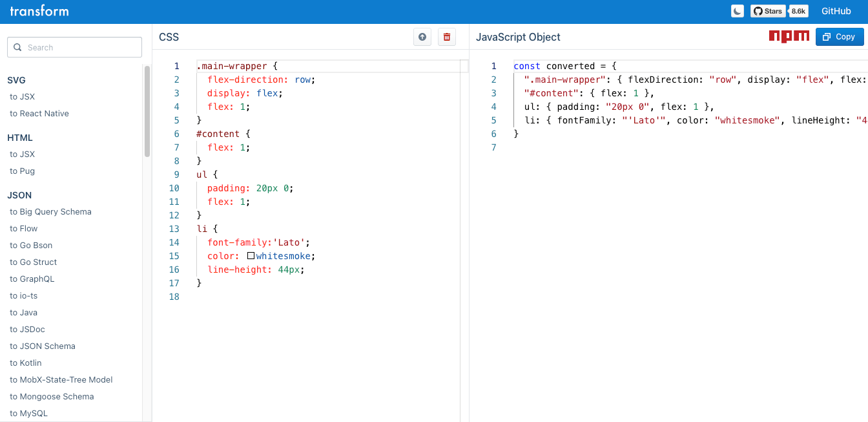Click line number 13 in CSS editor
Viewport: 868px width, 422px height.
coord(174,229)
